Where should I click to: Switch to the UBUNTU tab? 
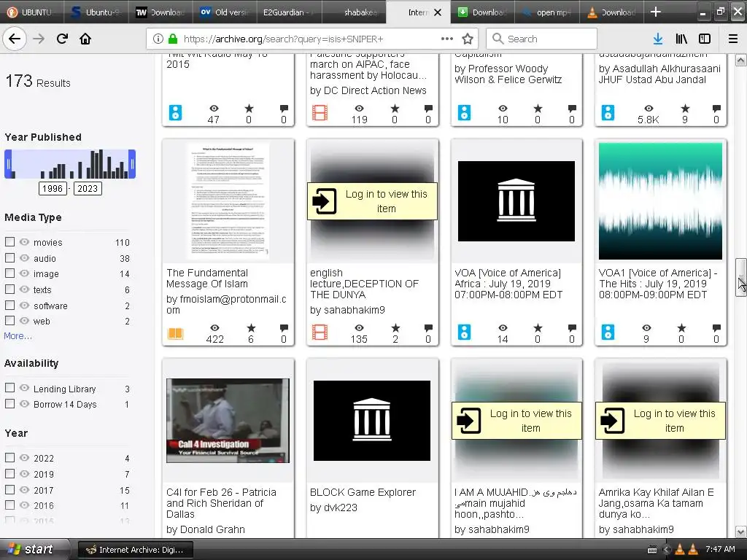point(31,12)
